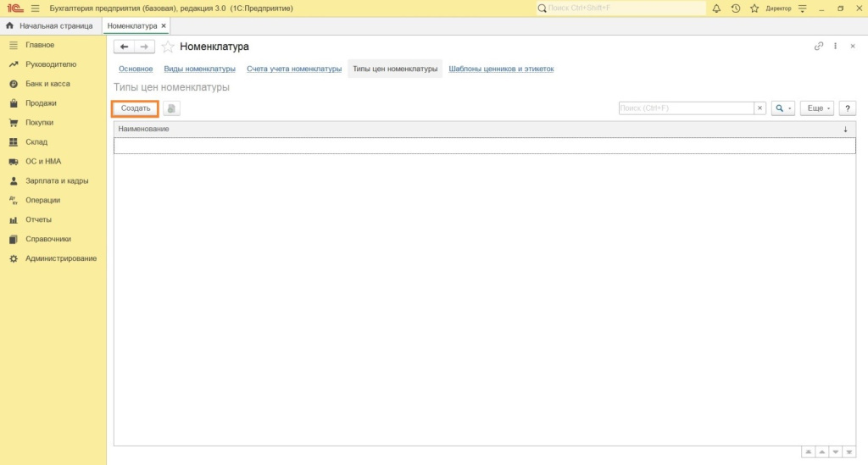868x465 pixels.
Task: Open Виды номенклатуры section
Action: [199, 69]
